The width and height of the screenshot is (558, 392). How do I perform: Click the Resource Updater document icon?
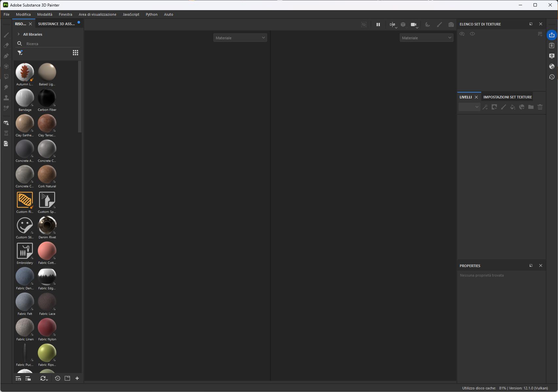point(6,144)
